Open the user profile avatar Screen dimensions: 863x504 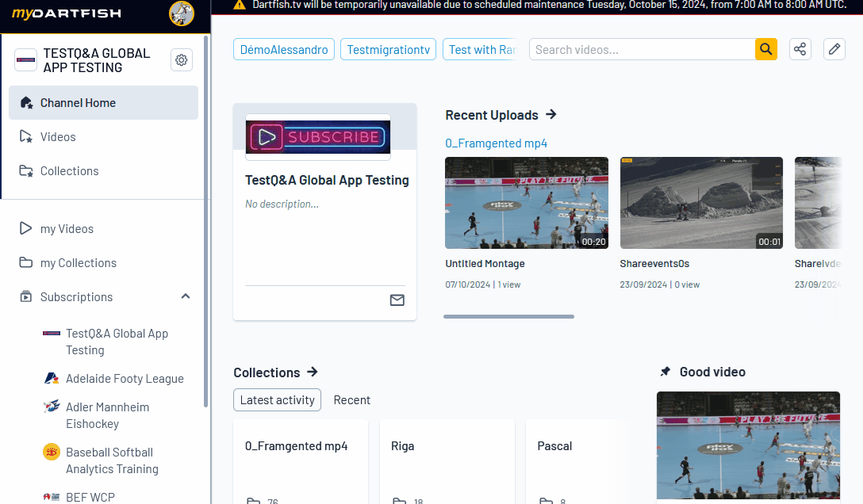tap(182, 13)
